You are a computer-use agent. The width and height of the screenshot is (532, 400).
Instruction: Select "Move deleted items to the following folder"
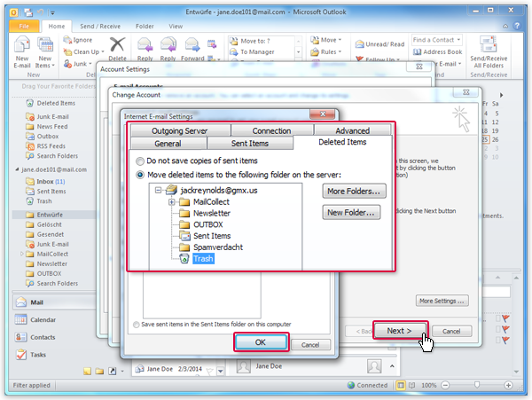tap(140, 175)
